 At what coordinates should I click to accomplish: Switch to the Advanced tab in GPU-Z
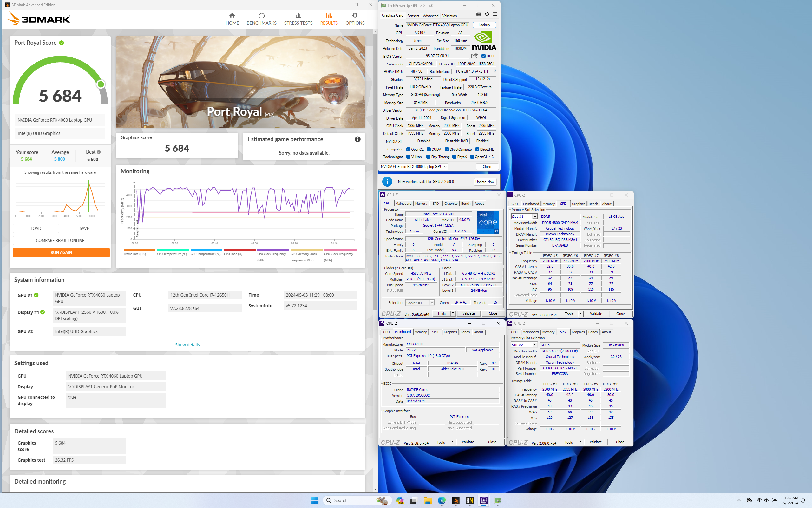coord(430,16)
